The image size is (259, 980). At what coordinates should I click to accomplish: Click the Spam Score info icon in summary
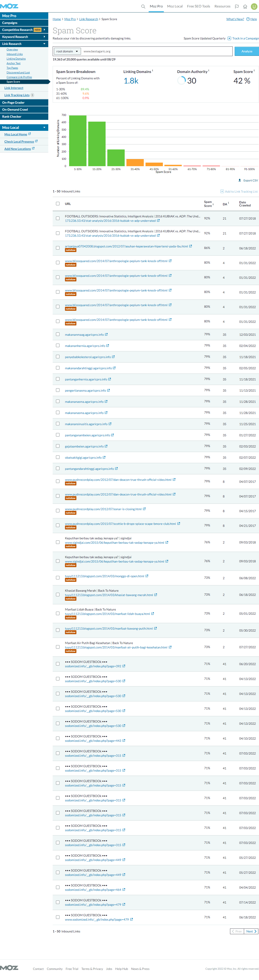pos(254,70)
